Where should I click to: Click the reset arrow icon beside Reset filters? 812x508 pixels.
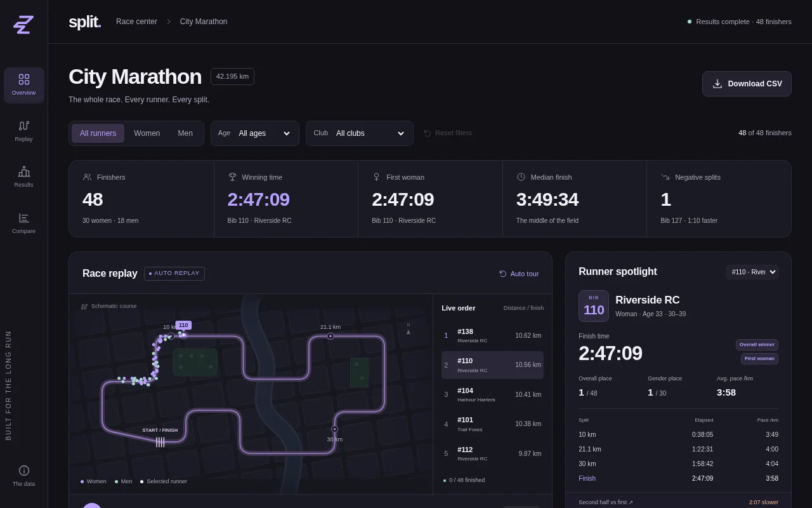point(428,133)
